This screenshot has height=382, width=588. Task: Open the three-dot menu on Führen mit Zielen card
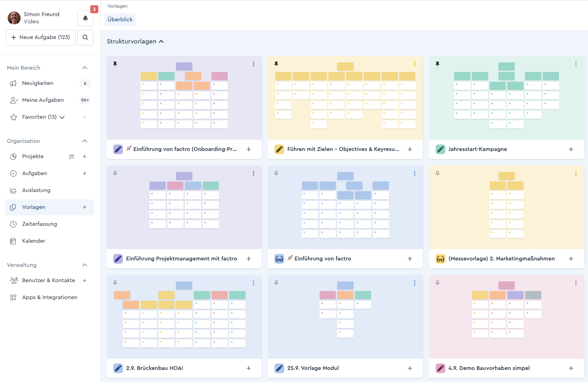(415, 64)
